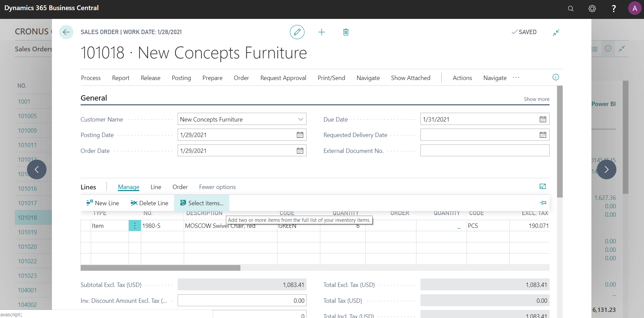Open the Release menu
The image size is (644, 318).
pyautogui.click(x=150, y=78)
